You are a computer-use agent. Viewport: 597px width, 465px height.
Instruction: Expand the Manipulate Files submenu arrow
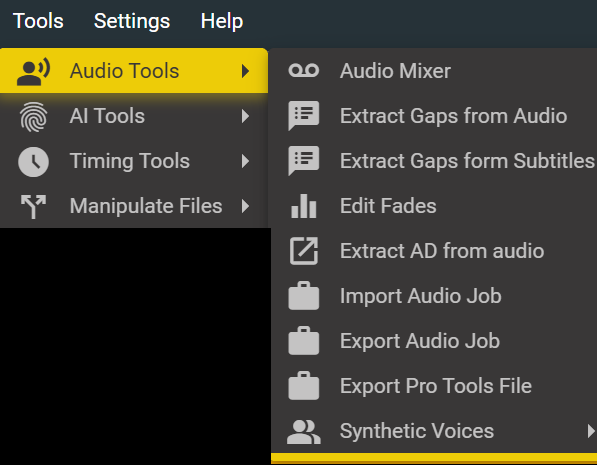pos(246,206)
